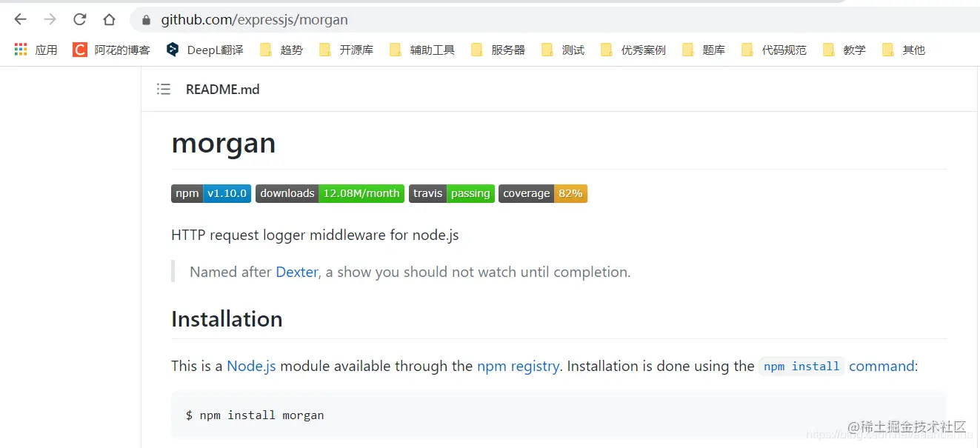980x448 pixels.
Task: Click the lock icon in the address bar
Action: pyautogui.click(x=146, y=20)
